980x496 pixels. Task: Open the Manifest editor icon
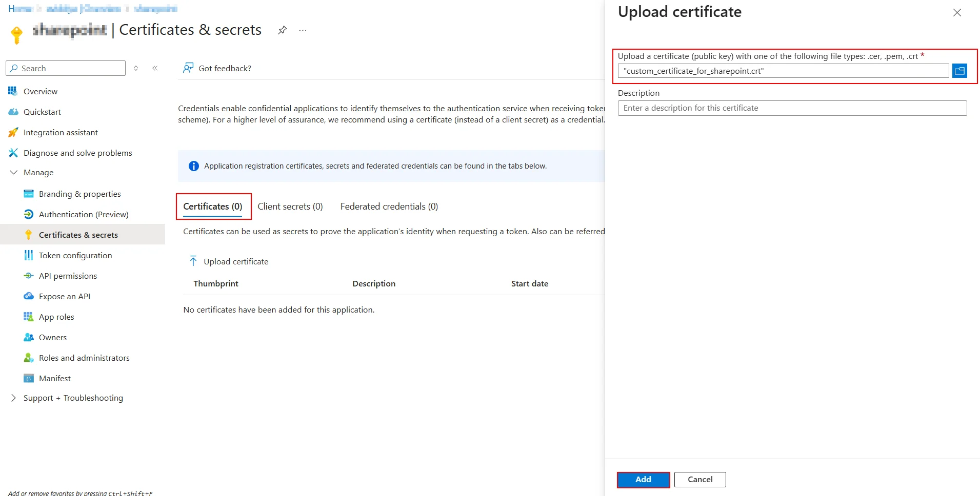pos(29,378)
